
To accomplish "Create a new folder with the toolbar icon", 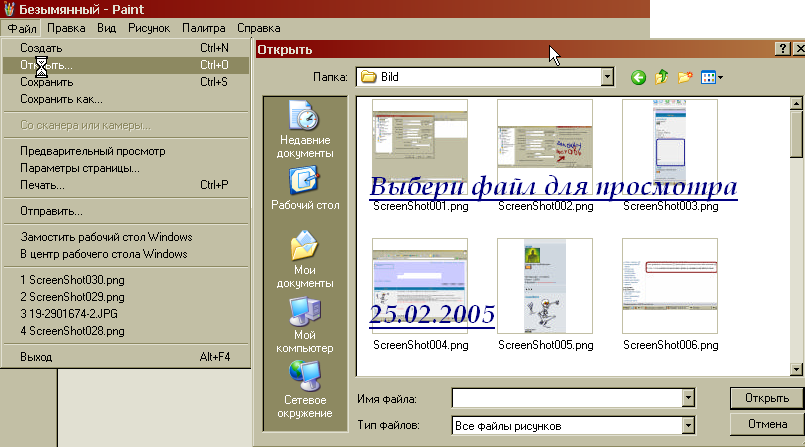I will click(x=685, y=77).
